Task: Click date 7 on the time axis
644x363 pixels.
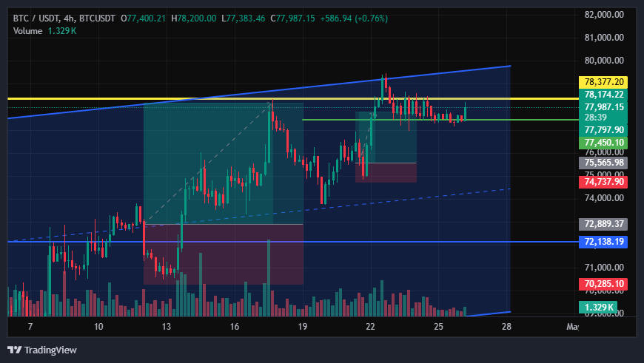Action: [30, 327]
